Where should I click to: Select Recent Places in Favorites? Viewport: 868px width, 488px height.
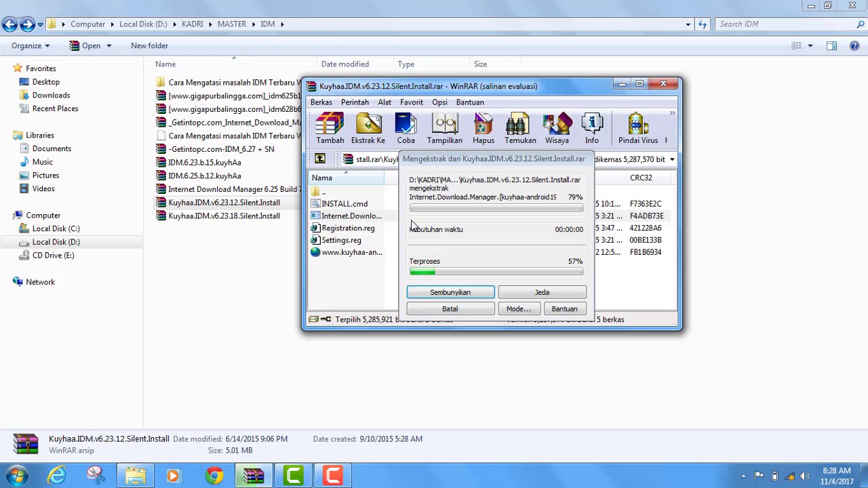pos(55,108)
